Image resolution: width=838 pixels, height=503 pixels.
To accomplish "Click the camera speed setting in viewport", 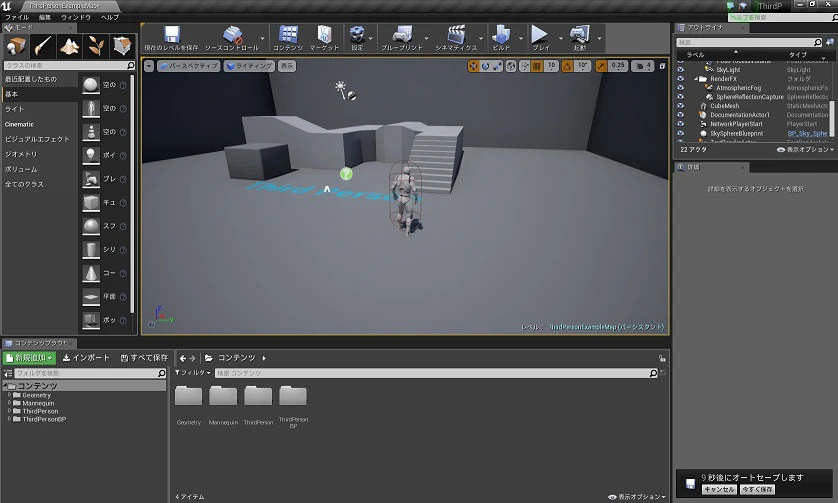I will [x=642, y=66].
